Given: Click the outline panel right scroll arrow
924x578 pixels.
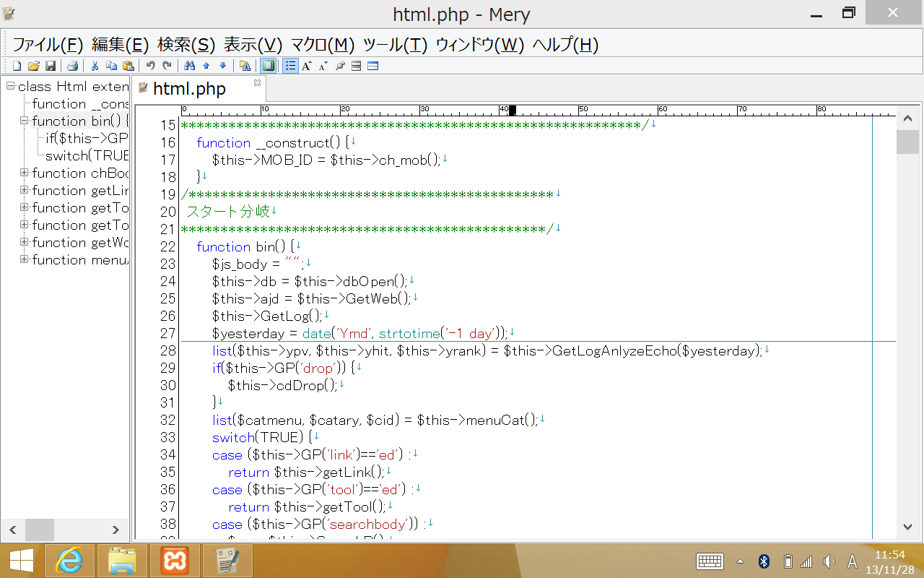Looking at the screenshot, I should click(x=115, y=530).
